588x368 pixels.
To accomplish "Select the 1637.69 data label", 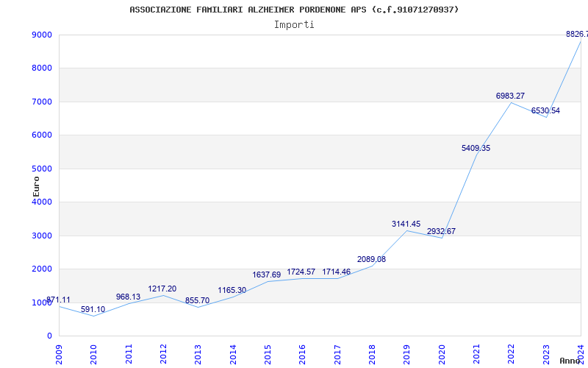I will (267, 275).
